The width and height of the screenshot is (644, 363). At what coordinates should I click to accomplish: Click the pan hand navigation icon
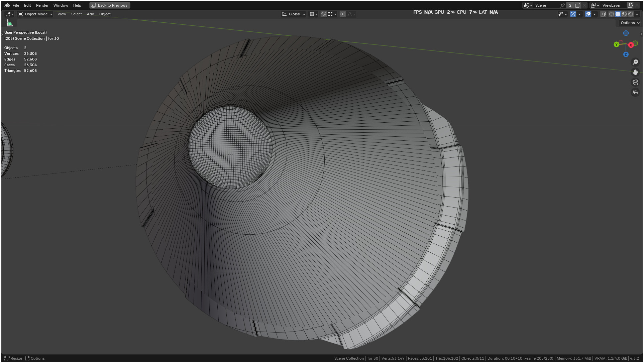click(635, 72)
